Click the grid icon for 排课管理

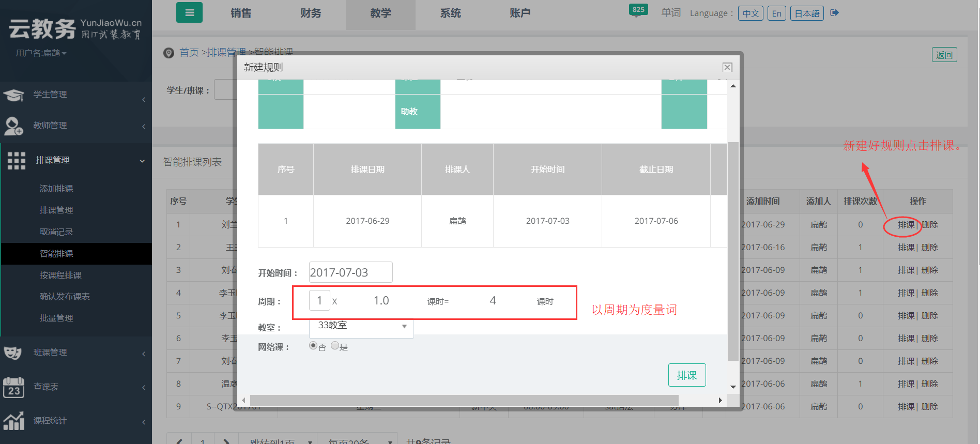[x=17, y=161]
